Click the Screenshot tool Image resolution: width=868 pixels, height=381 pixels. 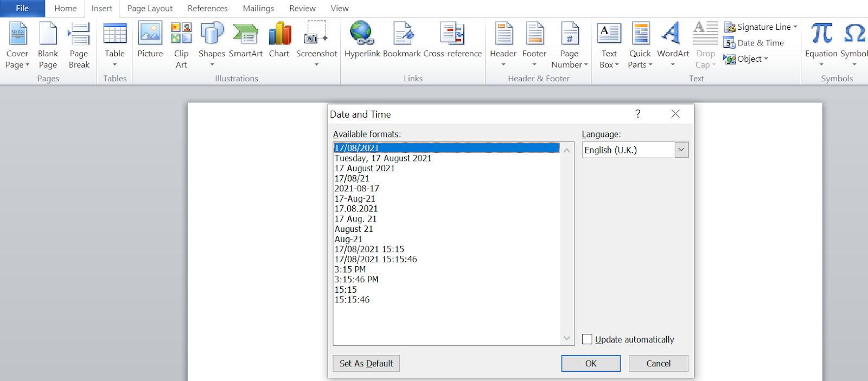coord(316,46)
